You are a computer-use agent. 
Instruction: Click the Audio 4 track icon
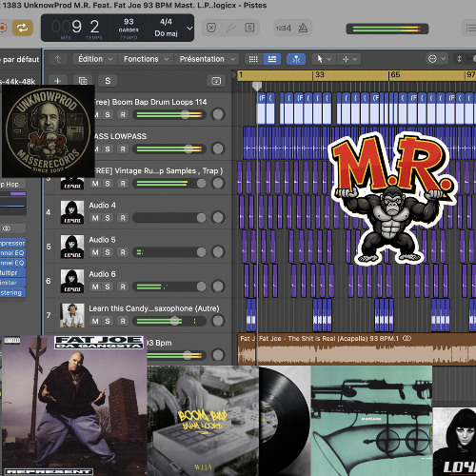click(x=72, y=212)
